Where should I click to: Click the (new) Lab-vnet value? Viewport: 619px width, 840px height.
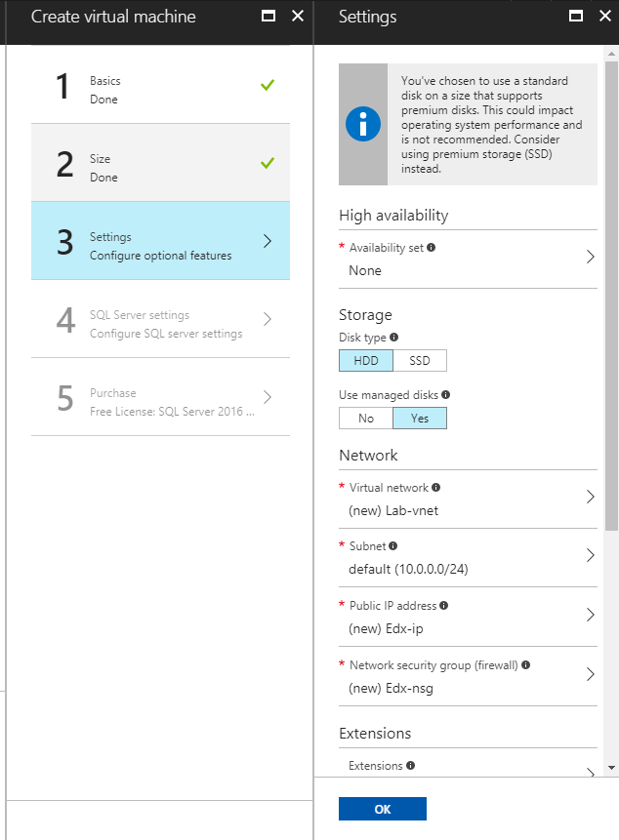click(393, 510)
